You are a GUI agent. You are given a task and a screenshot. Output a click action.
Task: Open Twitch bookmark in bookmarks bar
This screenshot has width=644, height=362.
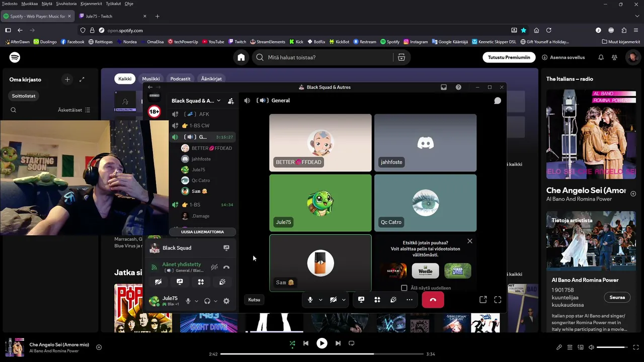tap(237, 42)
